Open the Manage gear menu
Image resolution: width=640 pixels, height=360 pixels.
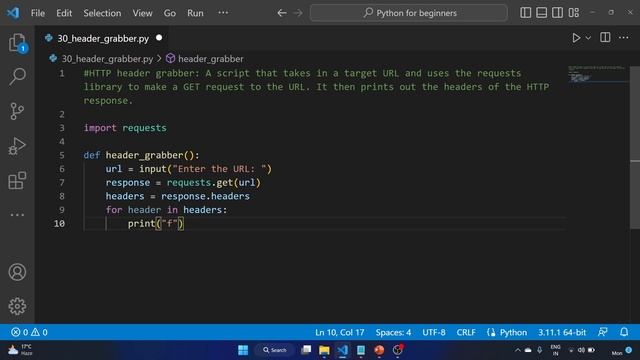pyautogui.click(x=17, y=306)
